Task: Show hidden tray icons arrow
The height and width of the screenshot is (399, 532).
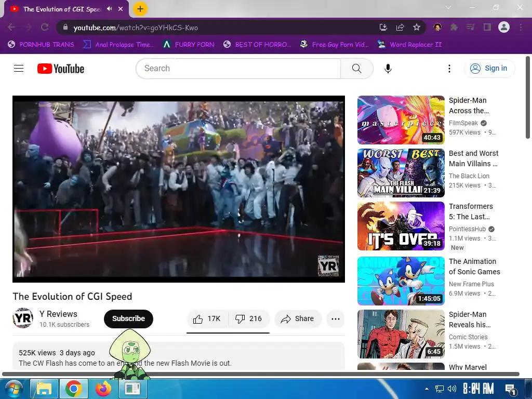Action: pyautogui.click(x=427, y=389)
